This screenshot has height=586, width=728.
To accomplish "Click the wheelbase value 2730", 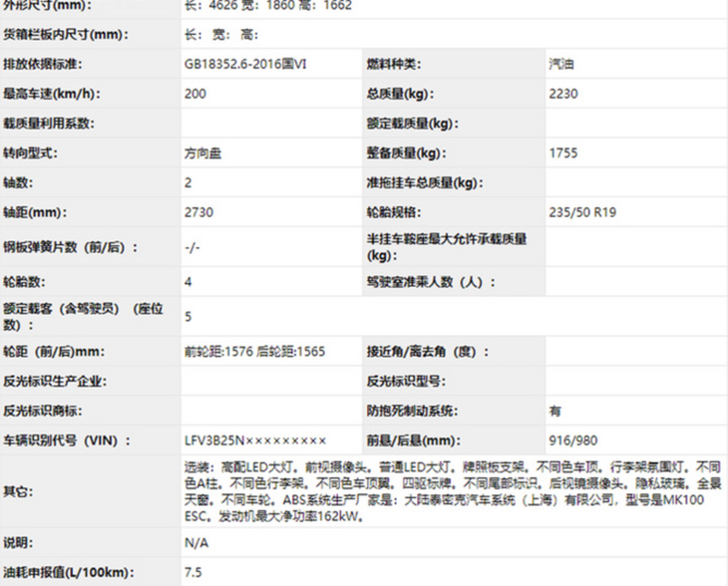I will point(198,212).
